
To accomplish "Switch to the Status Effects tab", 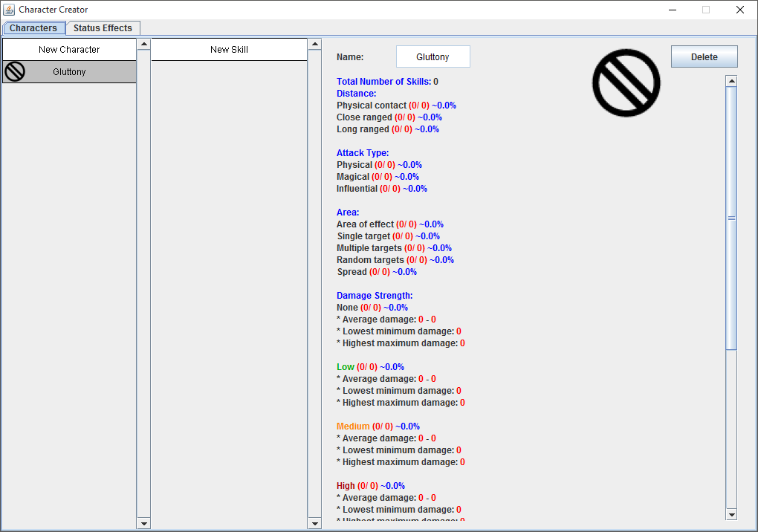I will coord(103,28).
